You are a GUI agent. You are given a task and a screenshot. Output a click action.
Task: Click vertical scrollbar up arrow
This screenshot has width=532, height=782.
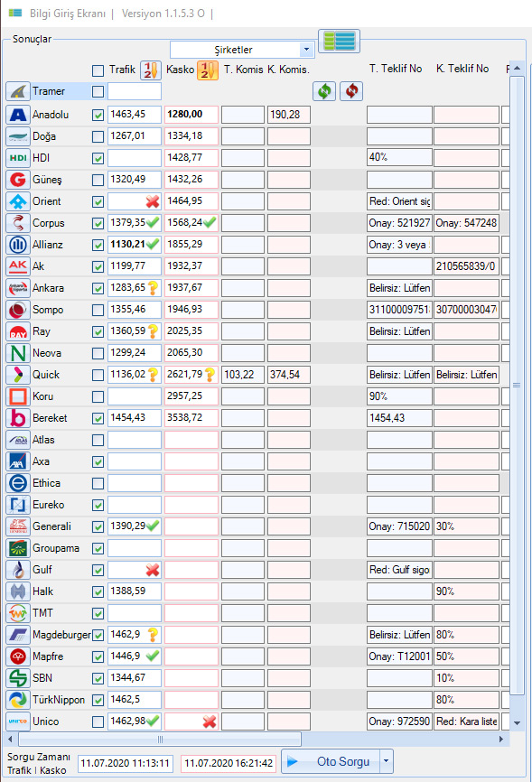click(517, 68)
